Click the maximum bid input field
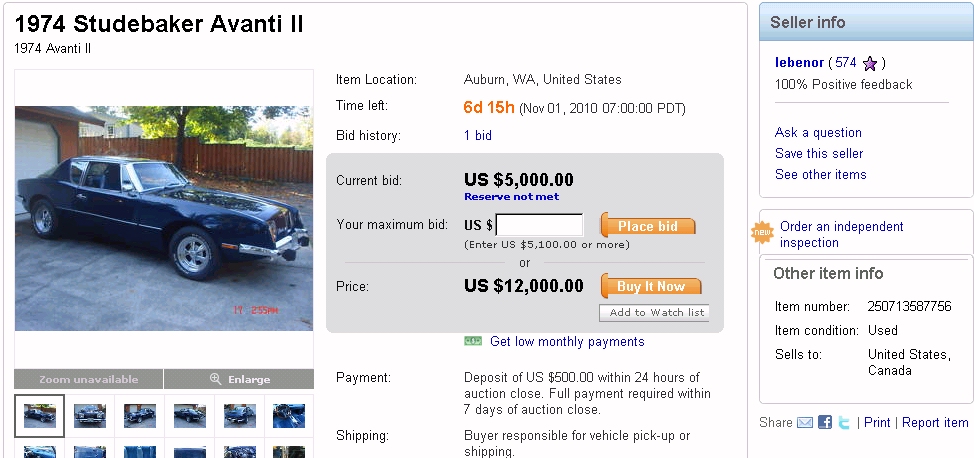 point(539,226)
